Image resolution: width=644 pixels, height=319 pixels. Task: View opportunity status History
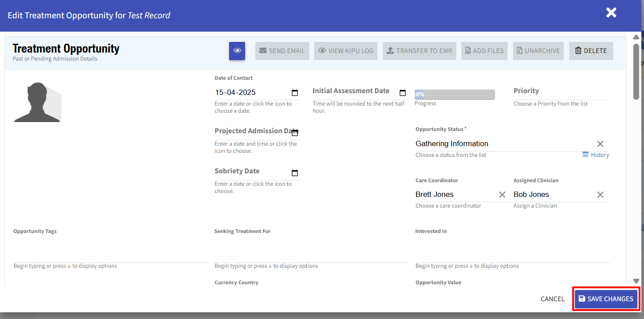pos(596,155)
